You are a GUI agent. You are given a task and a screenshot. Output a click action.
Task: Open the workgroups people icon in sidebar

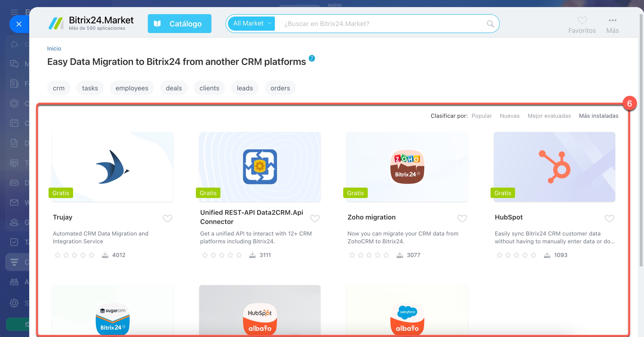14,222
